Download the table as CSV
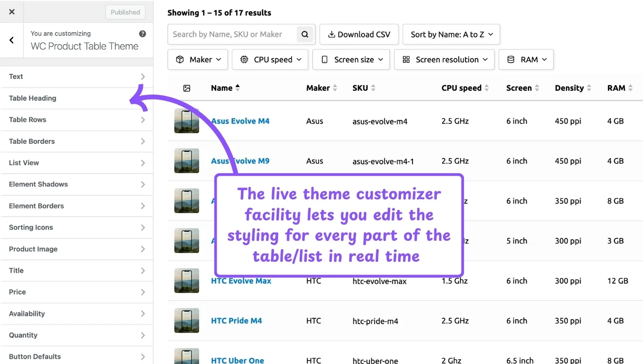This screenshot has width=643, height=364. click(x=359, y=34)
